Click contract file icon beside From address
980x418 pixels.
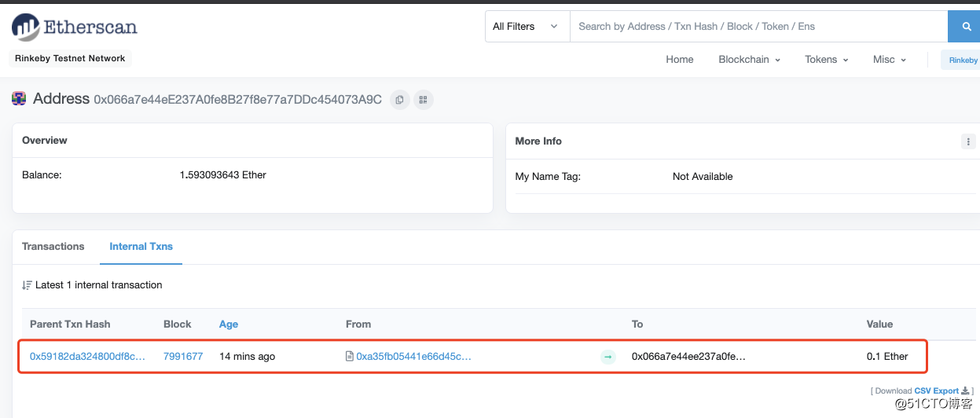[350, 357]
